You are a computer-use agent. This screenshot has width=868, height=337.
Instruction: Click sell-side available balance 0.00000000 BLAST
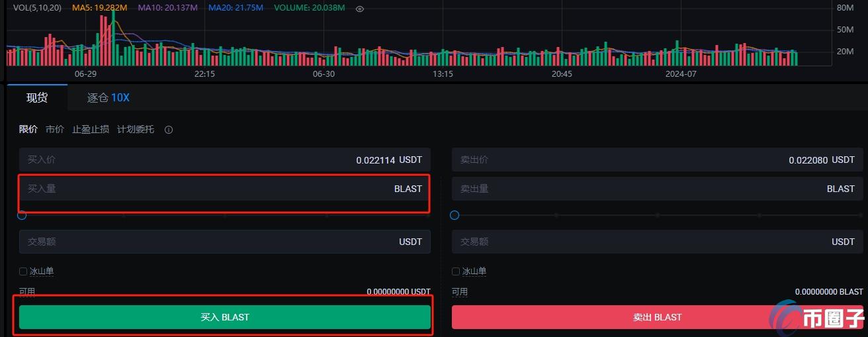829,292
